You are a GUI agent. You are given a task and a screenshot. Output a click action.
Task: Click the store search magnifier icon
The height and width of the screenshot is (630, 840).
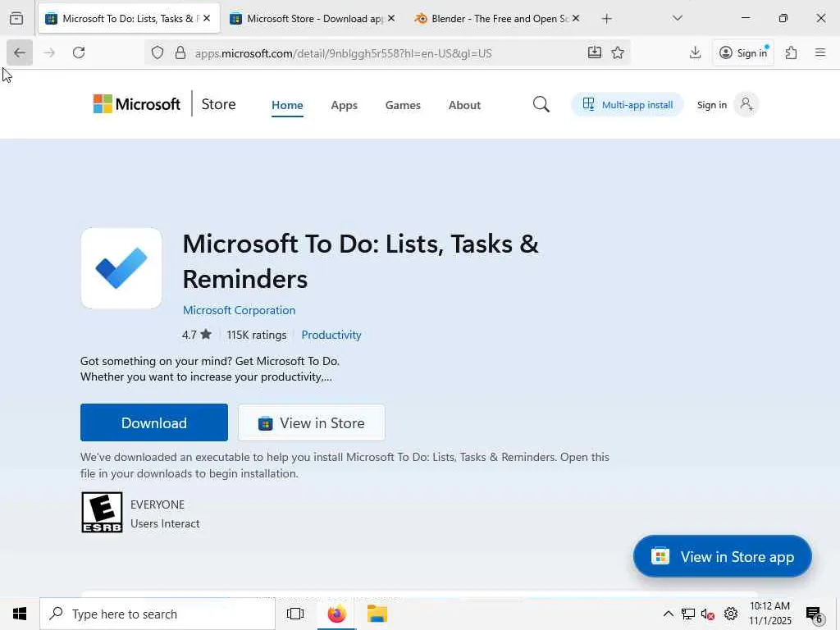pos(541,104)
